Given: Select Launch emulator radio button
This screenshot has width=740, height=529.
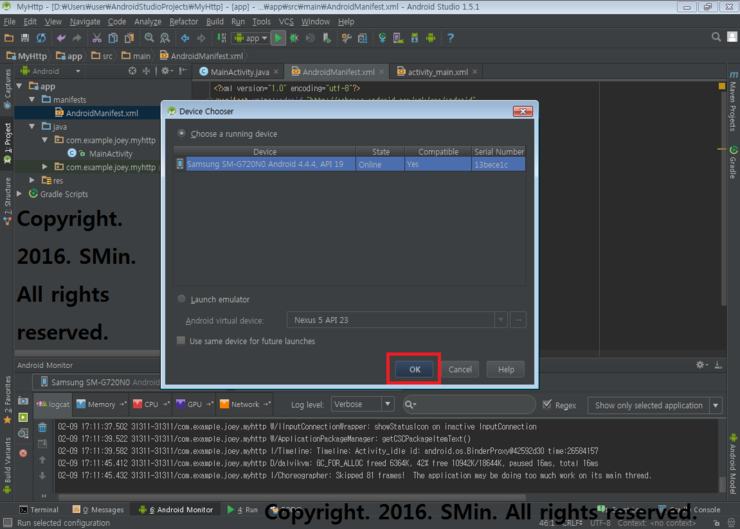Looking at the screenshot, I should click(181, 299).
